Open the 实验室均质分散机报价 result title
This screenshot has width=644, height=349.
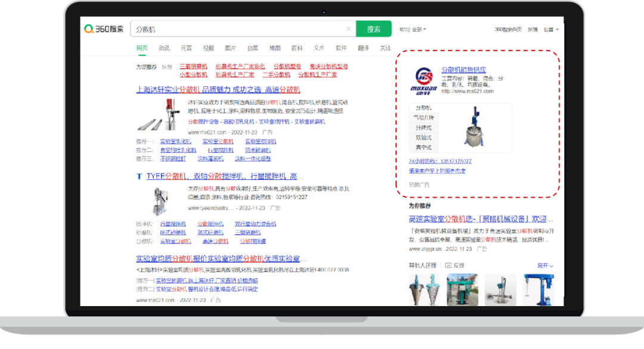click(x=221, y=259)
